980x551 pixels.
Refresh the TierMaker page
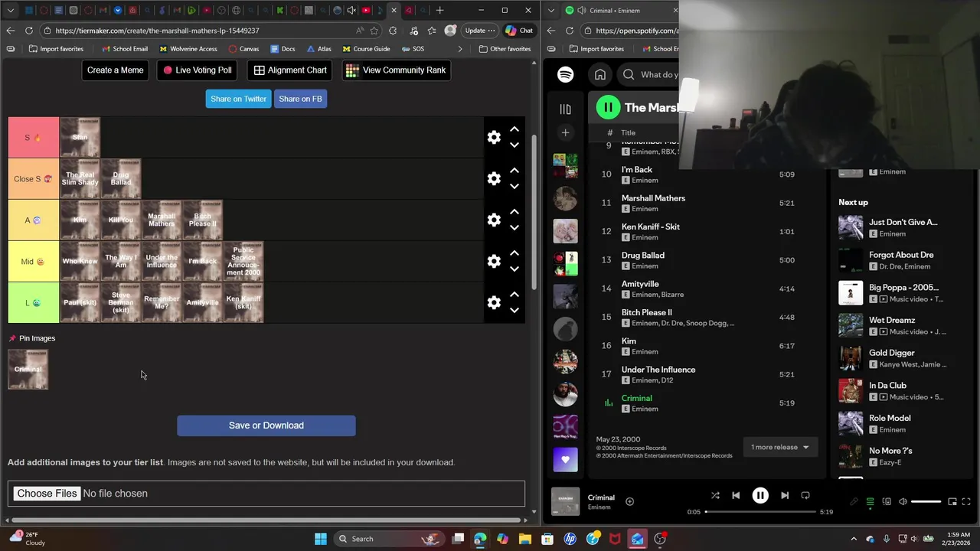pyautogui.click(x=29, y=31)
